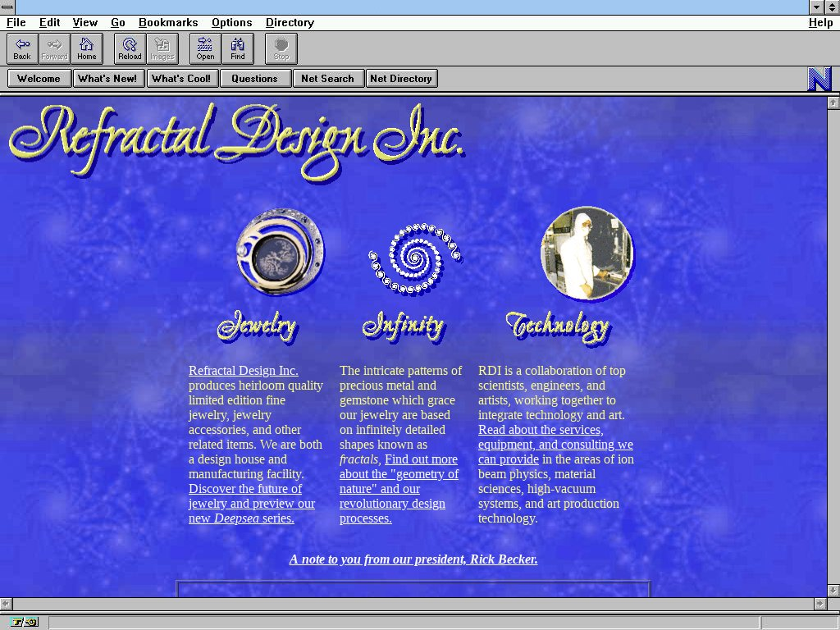Open the Bookmarks menu
This screenshot has height=630, width=840.
click(168, 23)
